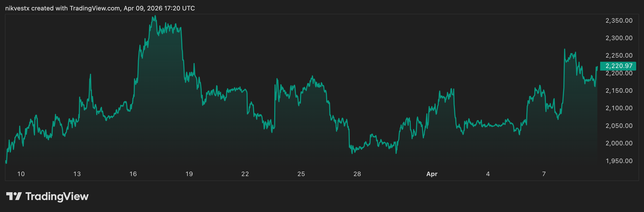Click the date label 19 on time axis
This screenshot has width=644, height=212.
(x=189, y=174)
